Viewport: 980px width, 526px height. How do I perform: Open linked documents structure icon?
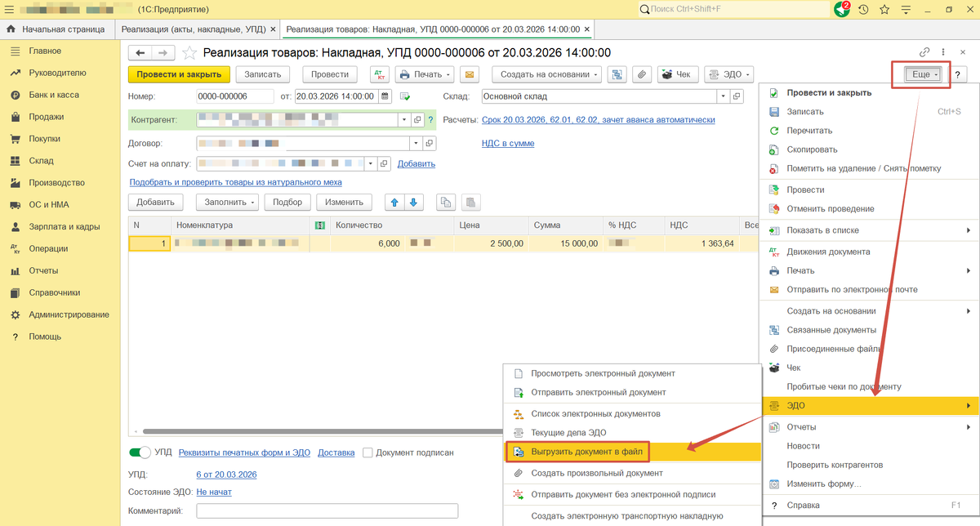(x=617, y=74)
